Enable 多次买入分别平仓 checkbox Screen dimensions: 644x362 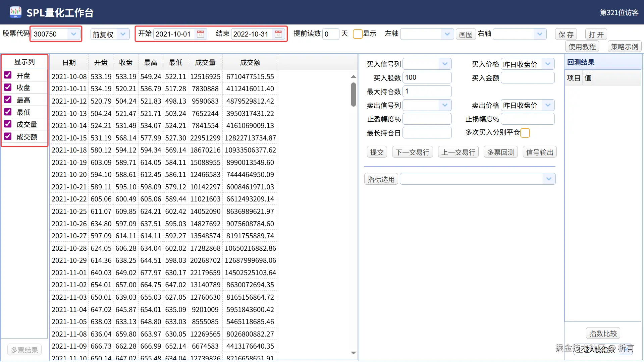coord(525,133)
